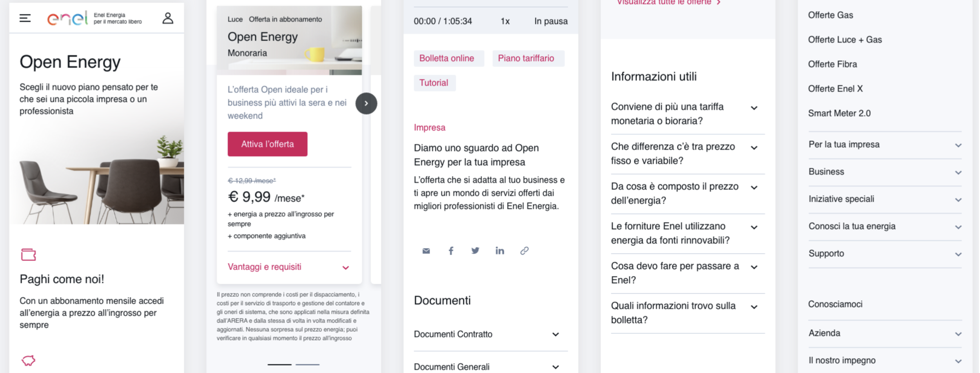Click the 00:00 / 1:05:34 time display
980x373 pixels.
[x=443, y=21]
